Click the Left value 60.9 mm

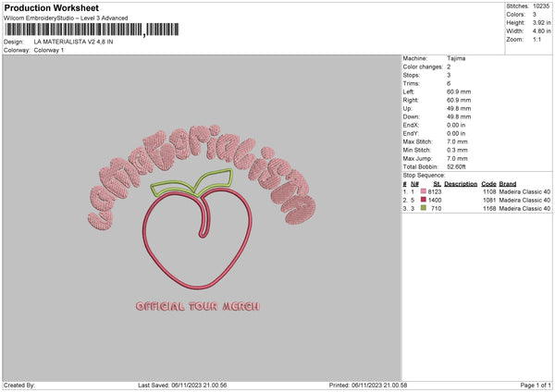(x=459, y=92)
